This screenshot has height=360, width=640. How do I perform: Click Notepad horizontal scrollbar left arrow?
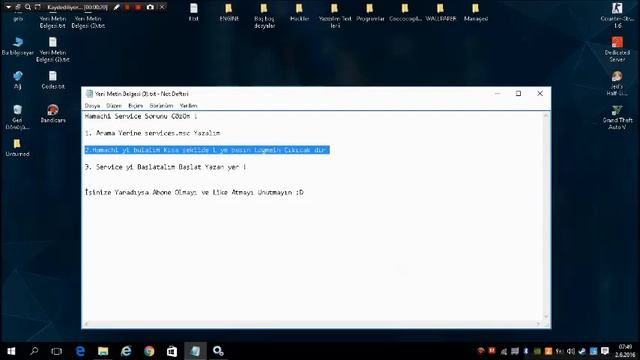[x=86, y=324]
